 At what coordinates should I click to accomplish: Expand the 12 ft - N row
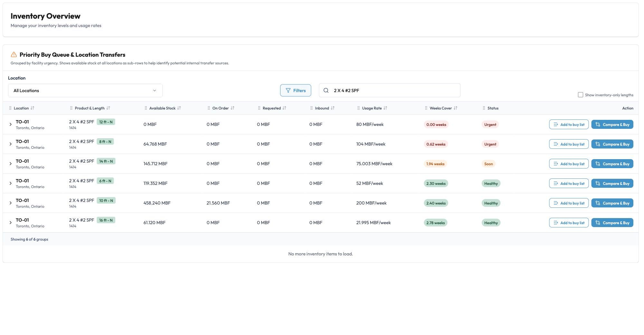[x=10, y=124]
